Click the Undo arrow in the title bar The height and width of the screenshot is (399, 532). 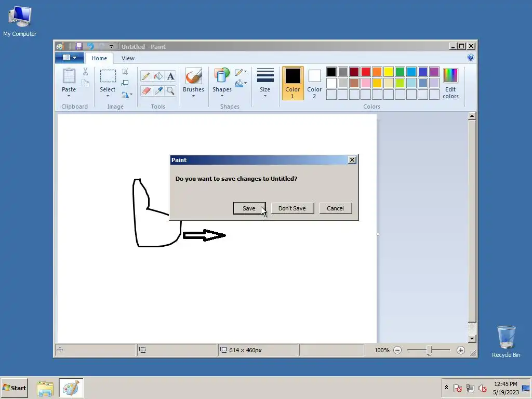(x=90, y=46)
